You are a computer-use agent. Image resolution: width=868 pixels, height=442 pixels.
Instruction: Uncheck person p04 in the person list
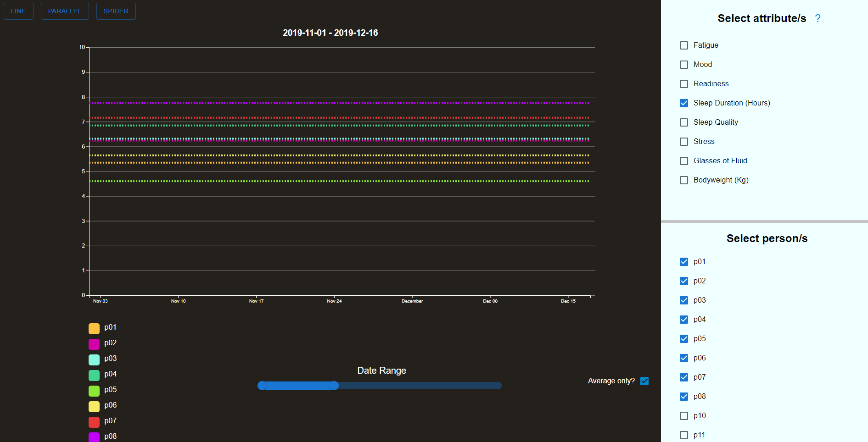[x=683, y=319]
